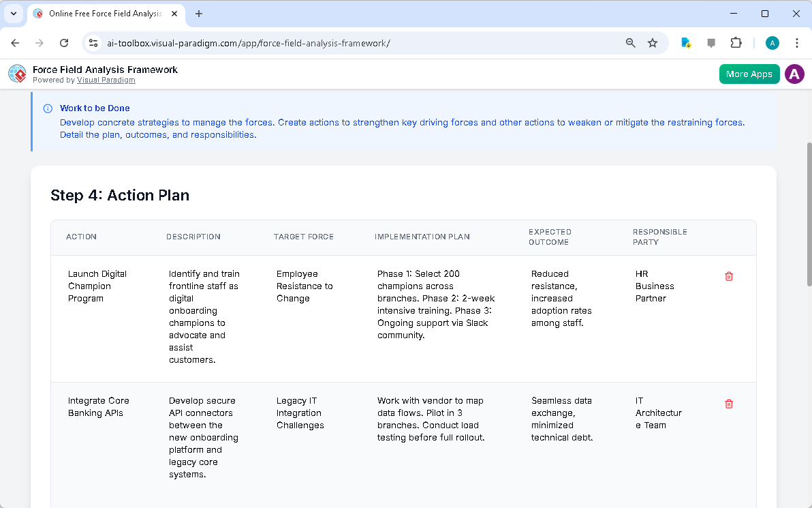Open the browser Extensions puzzle icon

736,42
